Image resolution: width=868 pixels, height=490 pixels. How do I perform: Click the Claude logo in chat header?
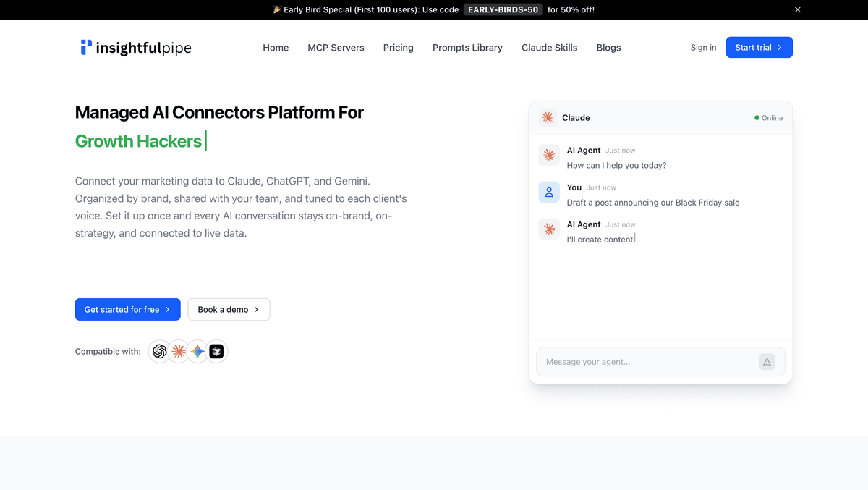(549, 117)
